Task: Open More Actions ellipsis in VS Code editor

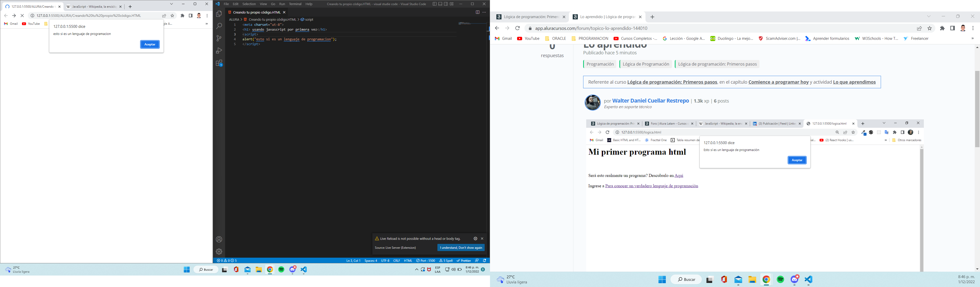Action: pos(484,12)
